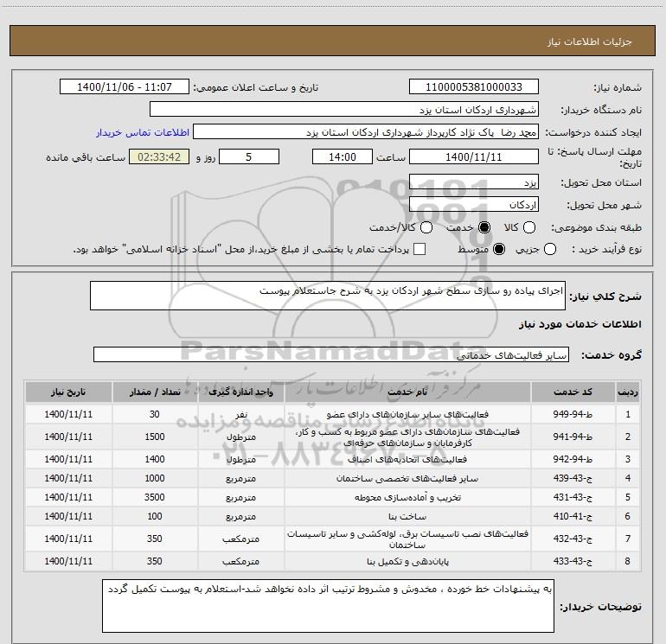Viewport: 666px width, 644px height.
Task: Click the delivery province field یزد
Action: pyautogui.click(x=474, y=182)
